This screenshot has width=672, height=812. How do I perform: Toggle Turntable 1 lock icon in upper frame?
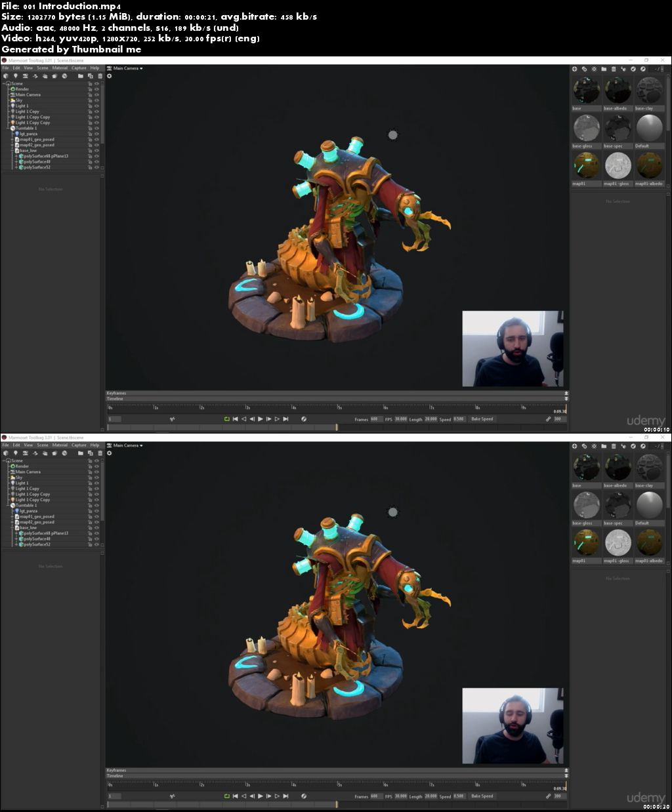coord(90,129)
